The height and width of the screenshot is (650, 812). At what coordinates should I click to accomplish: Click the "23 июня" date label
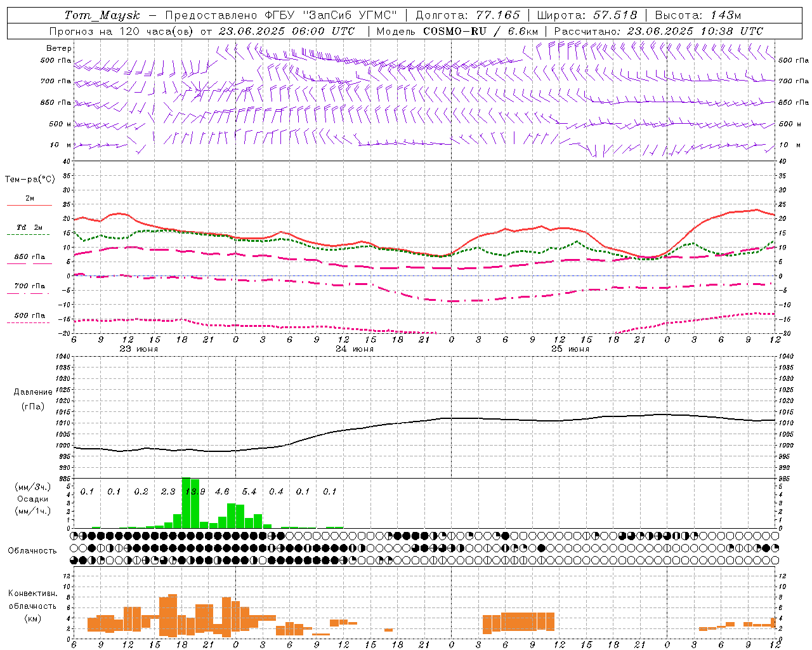coord(139,349)
